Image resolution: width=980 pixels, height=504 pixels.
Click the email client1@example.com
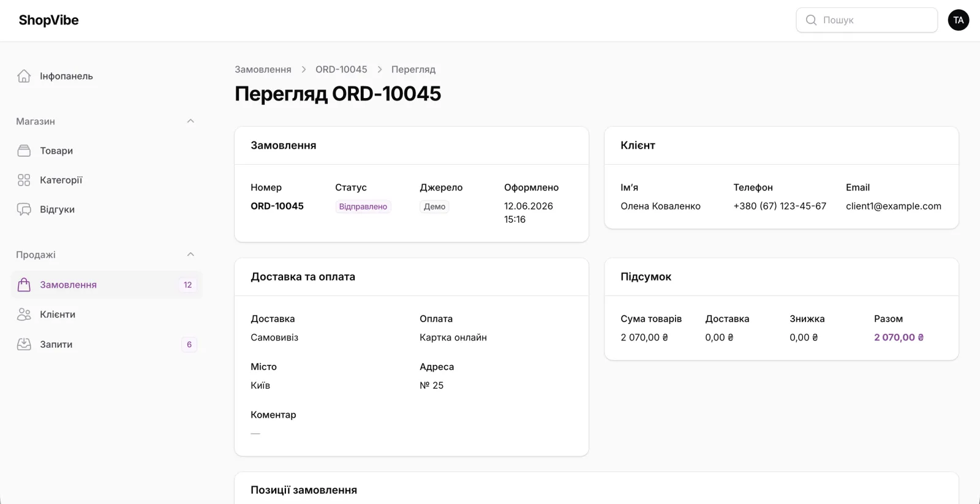click(894, 206)
